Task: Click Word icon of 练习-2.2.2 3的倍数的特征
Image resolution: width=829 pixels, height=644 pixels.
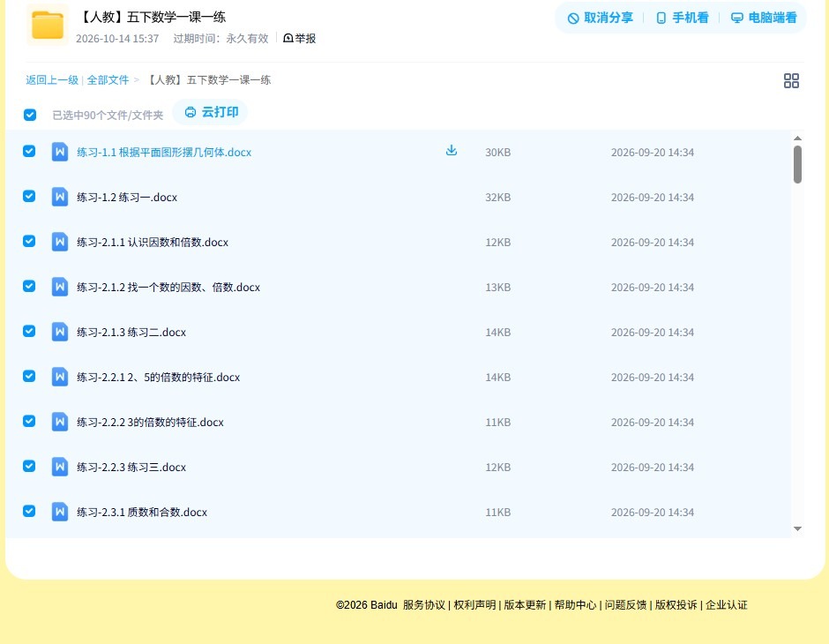Action: tap(60, 422)
